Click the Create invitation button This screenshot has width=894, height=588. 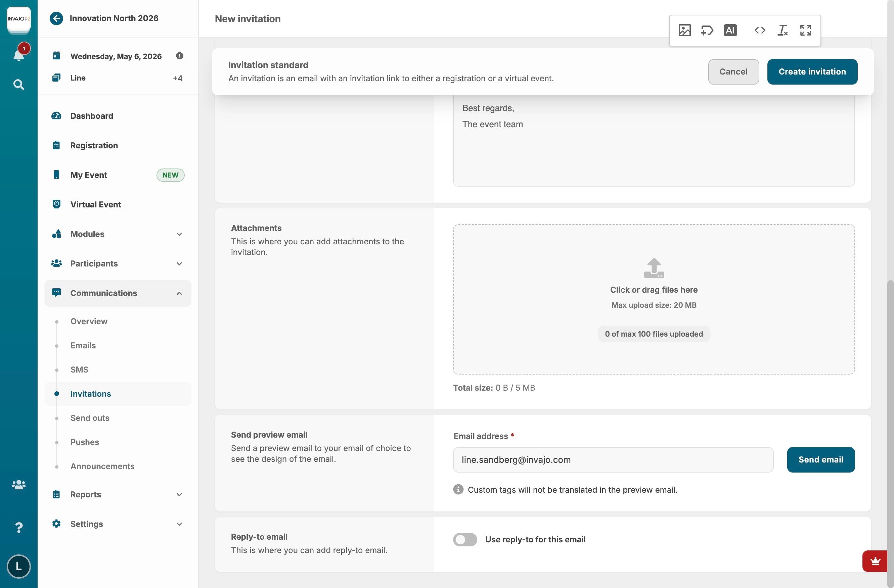(x=812, y=72)
